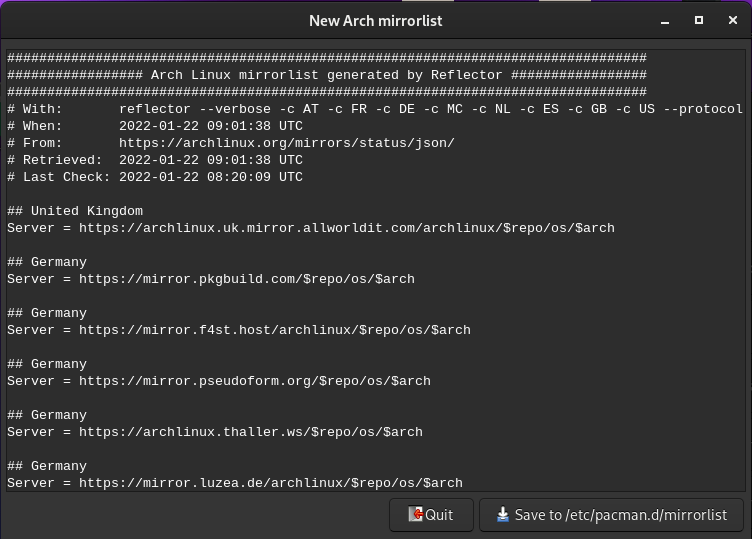Click the allworldit.com United Kingdom server line

click(x=310, y=228)
